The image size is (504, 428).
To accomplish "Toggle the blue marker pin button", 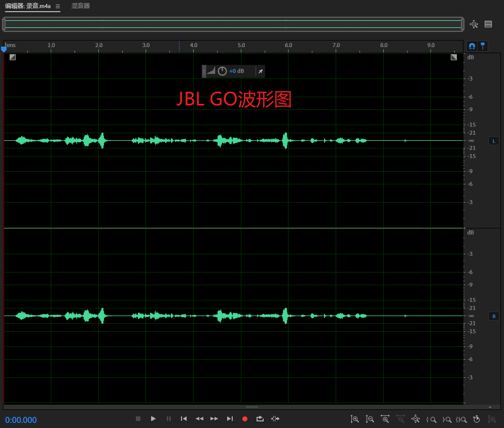I will [483, 46].
